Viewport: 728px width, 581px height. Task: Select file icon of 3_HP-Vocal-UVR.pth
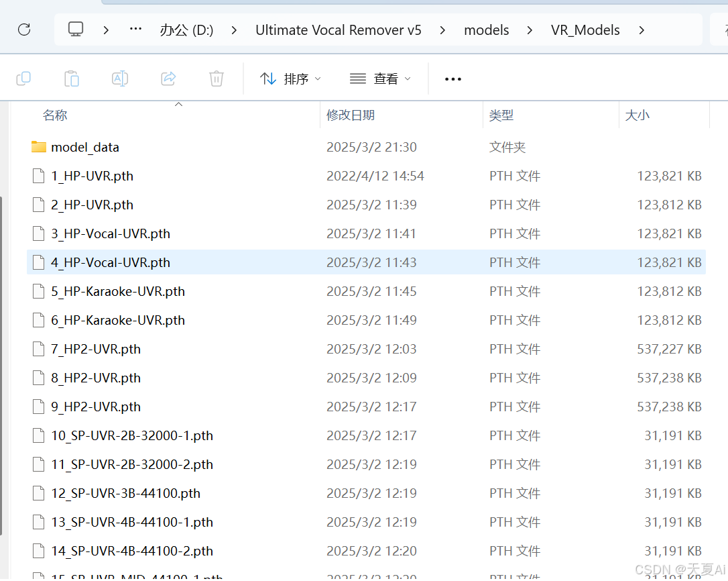(x=38, y=233)
